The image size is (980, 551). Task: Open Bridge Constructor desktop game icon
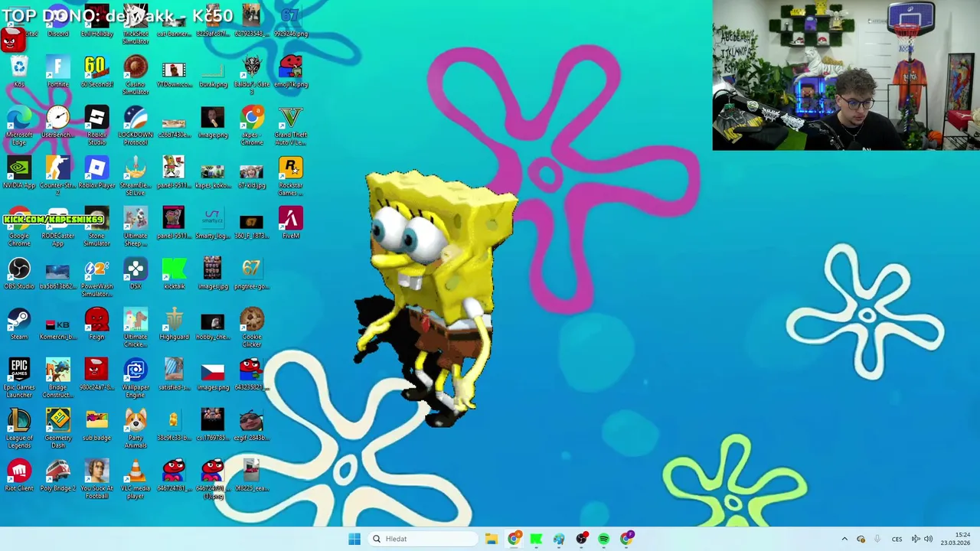(58, 378)
